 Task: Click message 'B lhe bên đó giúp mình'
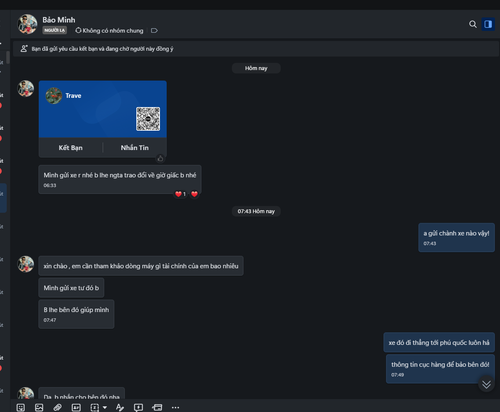[76, 314]
